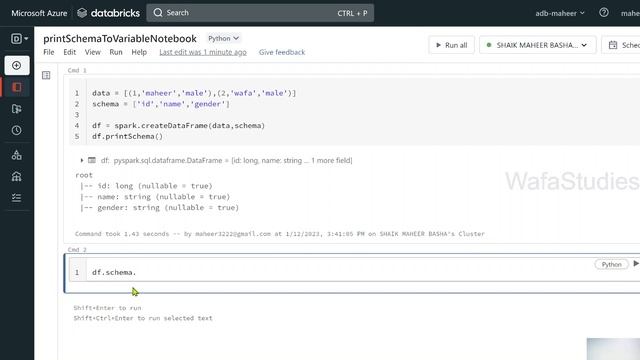Click the table icon beside df result
The image size is (640, 360).
coord(92,160)
